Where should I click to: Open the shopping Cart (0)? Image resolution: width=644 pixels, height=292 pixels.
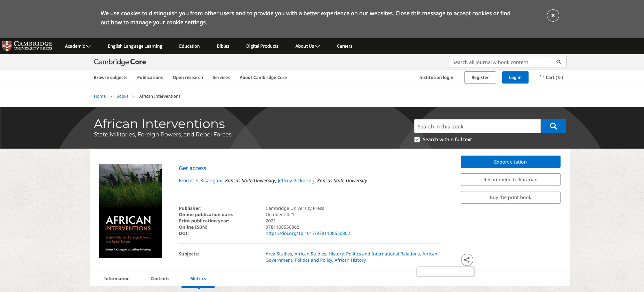coord(551,78)
